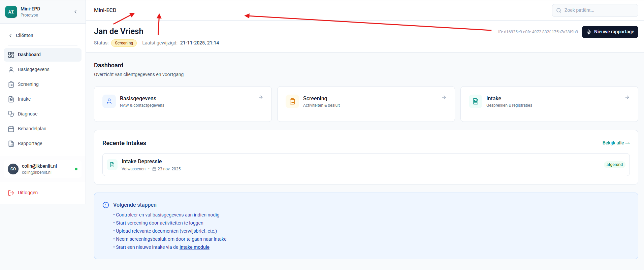Open Rapportage in the sidebar
The width and height of the screenshot is (644, 270).
(43, 144)
